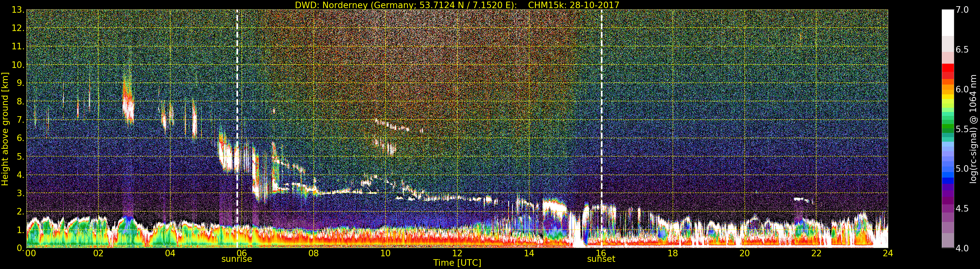
Task: Click colorbar tick value '6.0'
Action: [962, 89]
